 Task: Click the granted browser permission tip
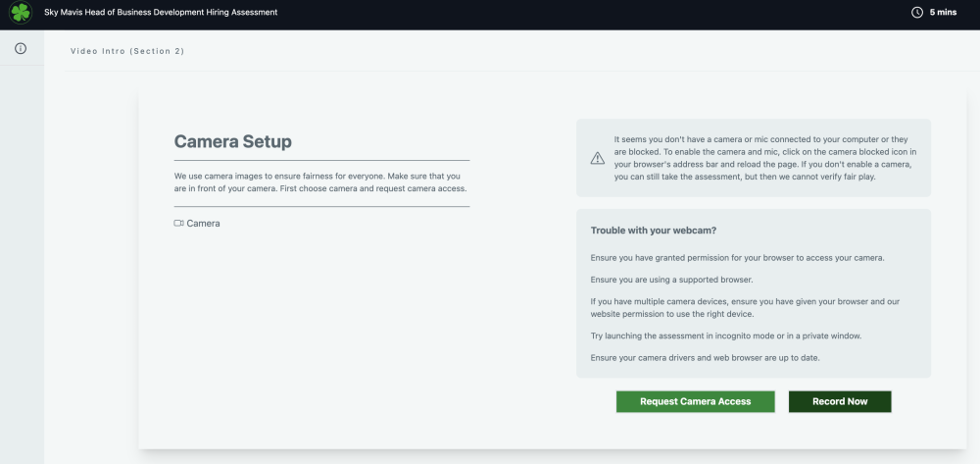tap(737, 257)
